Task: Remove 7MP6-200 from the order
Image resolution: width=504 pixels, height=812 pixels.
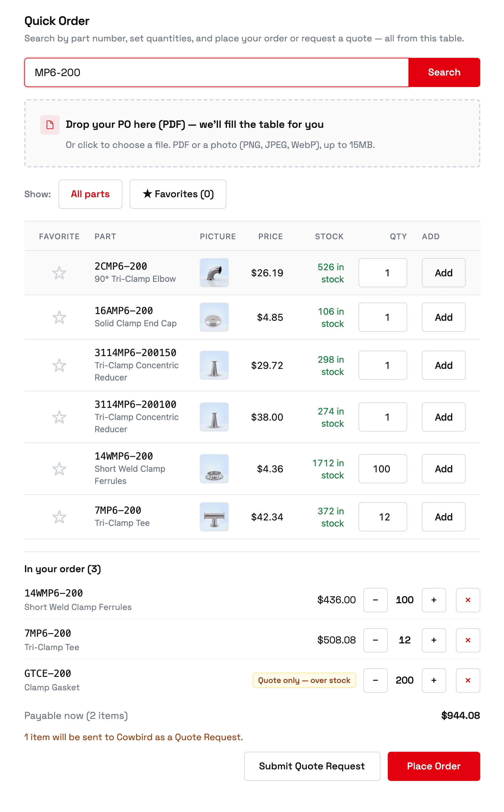Action: (468, 640)
